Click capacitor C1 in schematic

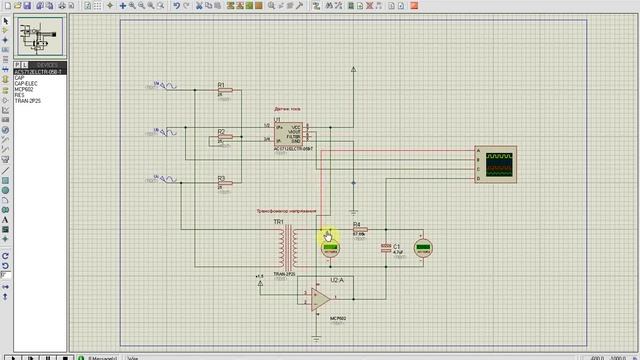pyautogui.click(x=386, y=248)
